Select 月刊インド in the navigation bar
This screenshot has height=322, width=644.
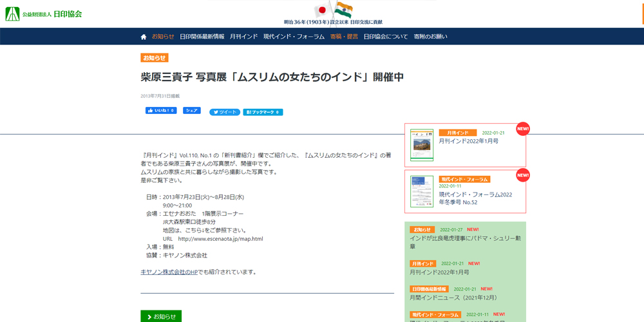click(x=244, y=37)
